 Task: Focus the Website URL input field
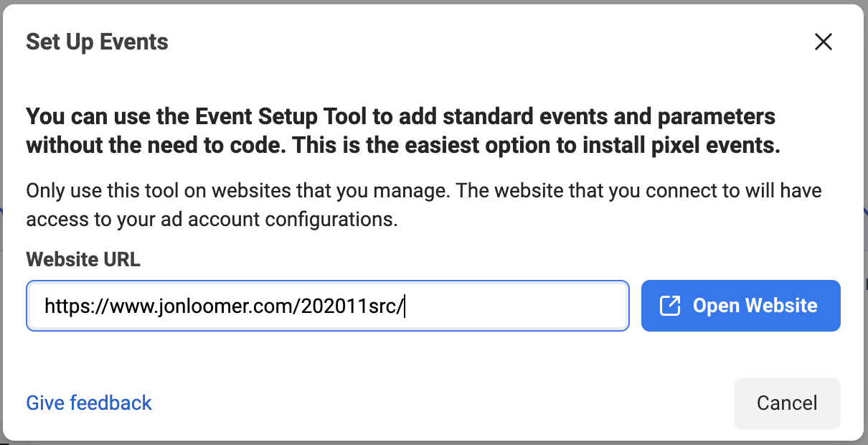pos(328,306)
